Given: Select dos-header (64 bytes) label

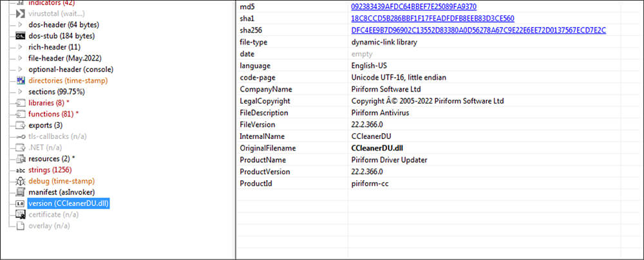Looking at the screenshot, I should pyautogui.click(x=64, y=24).
